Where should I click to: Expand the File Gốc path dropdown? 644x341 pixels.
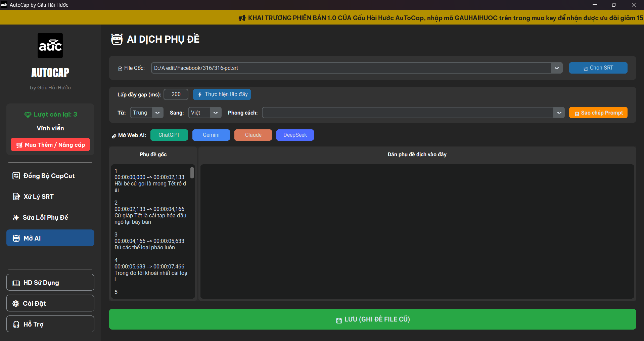pyautogui.click(x=557, y=68)
